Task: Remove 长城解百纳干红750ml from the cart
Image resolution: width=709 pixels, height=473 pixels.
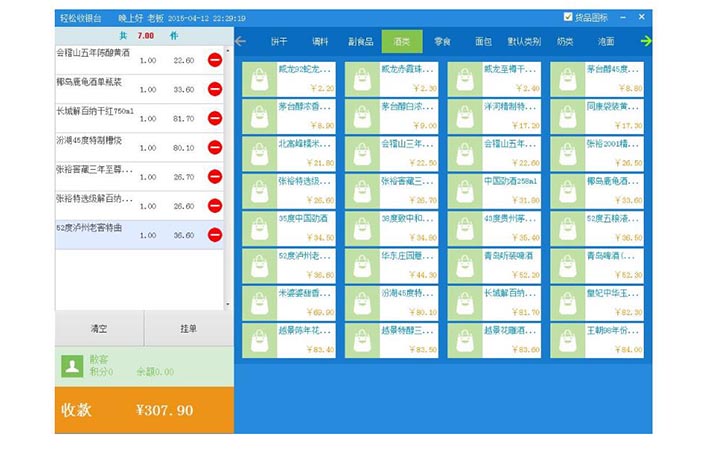Action: (x=215, y=118)
